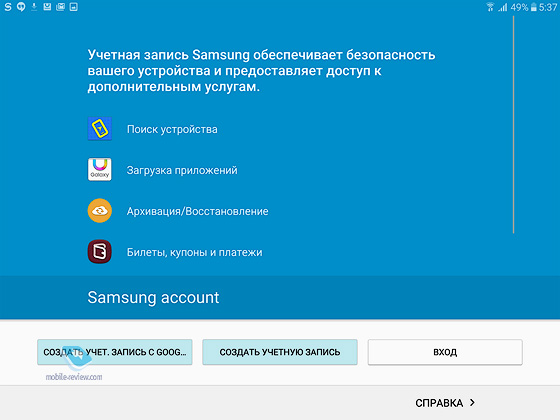Click the vertical scrollbar at the right edge
The height and width of the screenshot is (420, 560).
point(514,125)
